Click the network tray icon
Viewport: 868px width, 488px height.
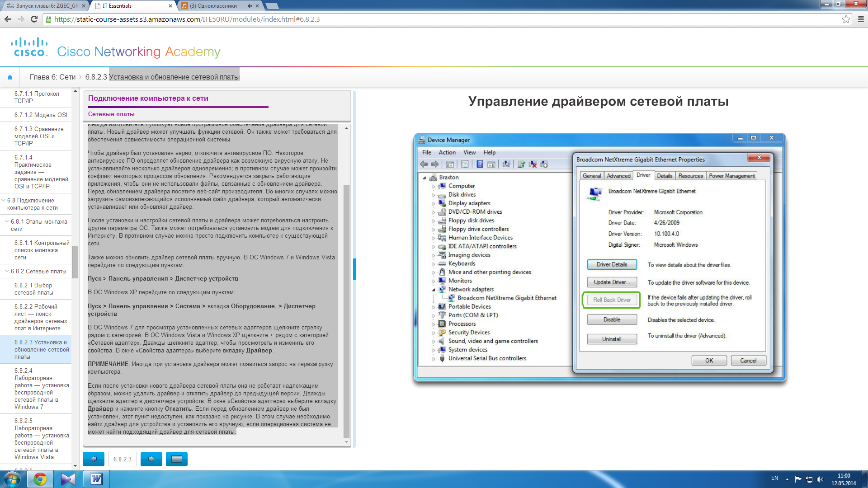point(809,479)
